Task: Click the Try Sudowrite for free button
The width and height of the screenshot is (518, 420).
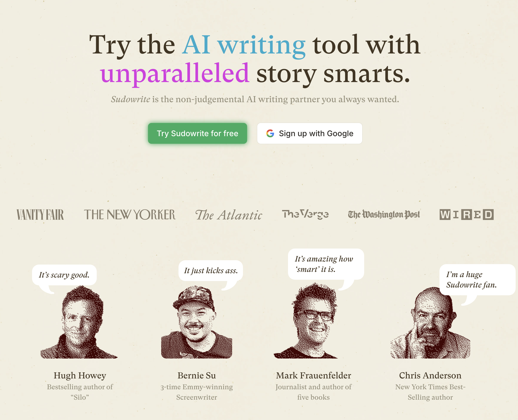Action: 197,133
